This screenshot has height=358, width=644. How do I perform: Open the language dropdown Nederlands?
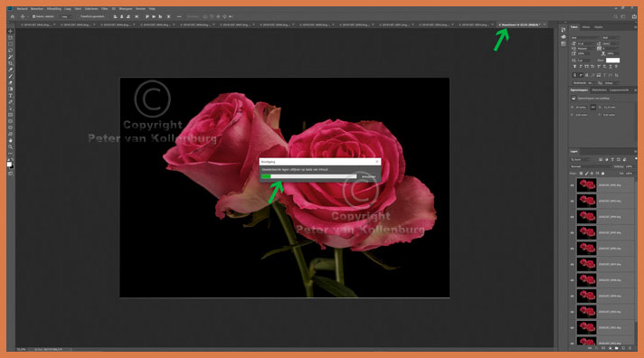[584, 83]
